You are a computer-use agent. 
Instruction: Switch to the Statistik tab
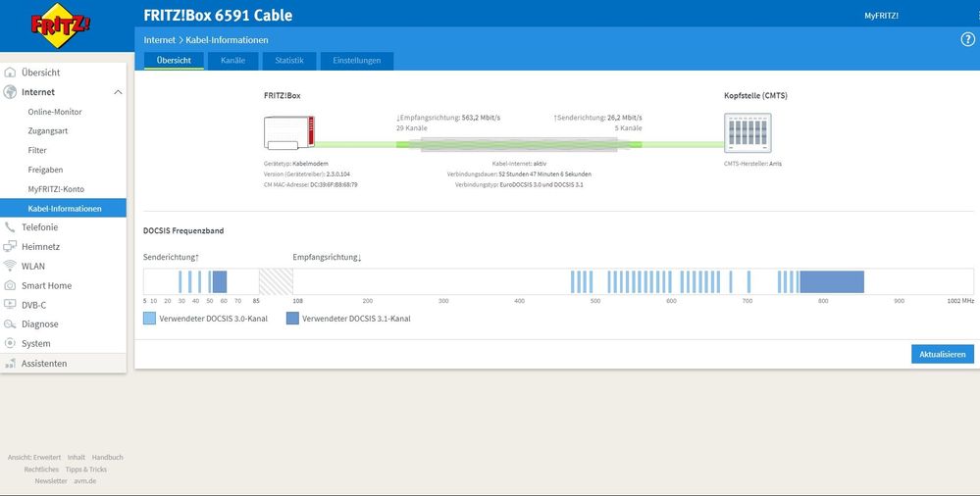coord(289,61)
